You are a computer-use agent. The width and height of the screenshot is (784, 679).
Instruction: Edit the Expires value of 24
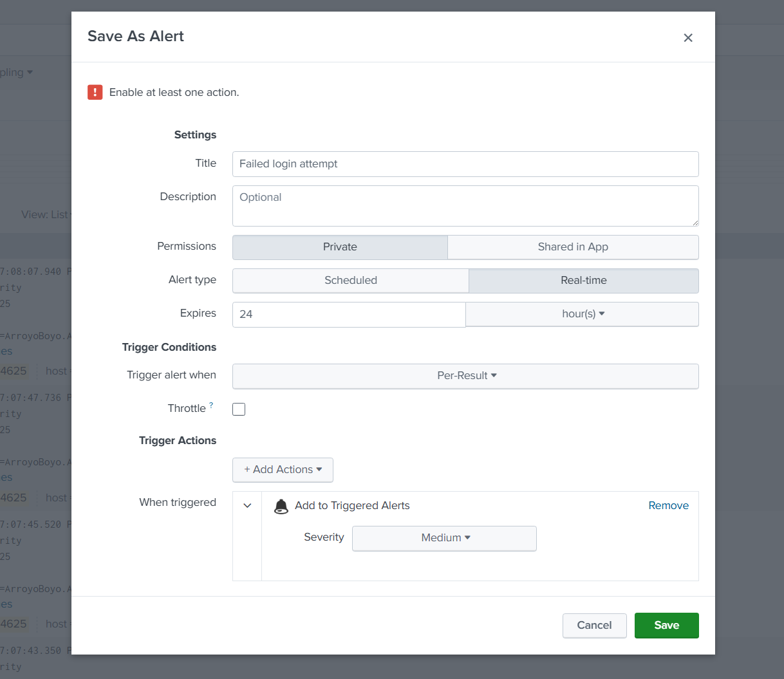348,314
